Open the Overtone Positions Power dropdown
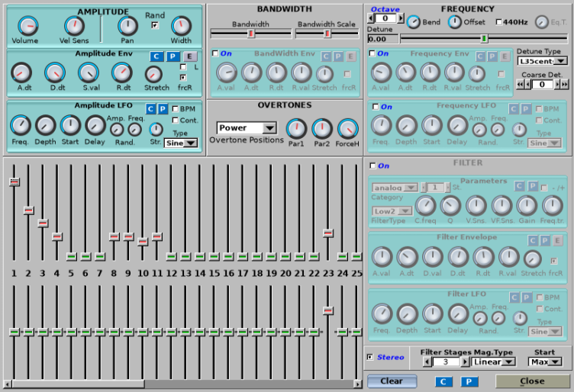The height and width of the screenshot is (392, 574). coord(247,128)
